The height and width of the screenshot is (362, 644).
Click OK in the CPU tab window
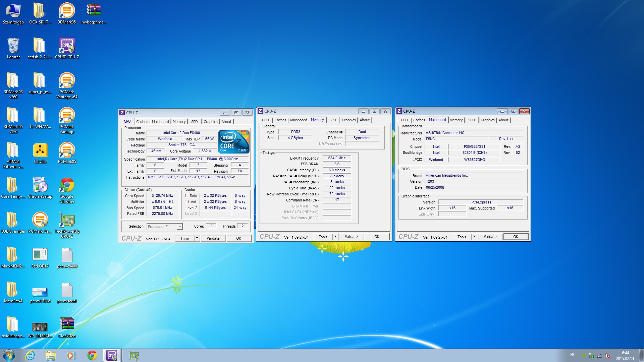(238, 238)
